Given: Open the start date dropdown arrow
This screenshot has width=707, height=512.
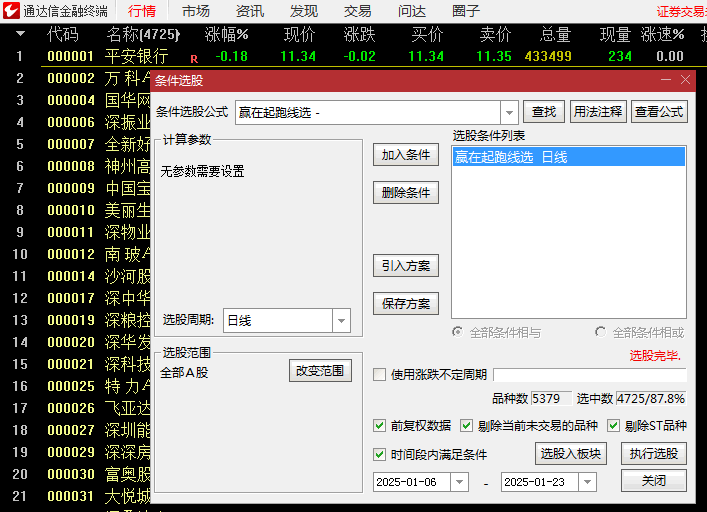Looking at the screenshot, I should click(x=459, y=482).
